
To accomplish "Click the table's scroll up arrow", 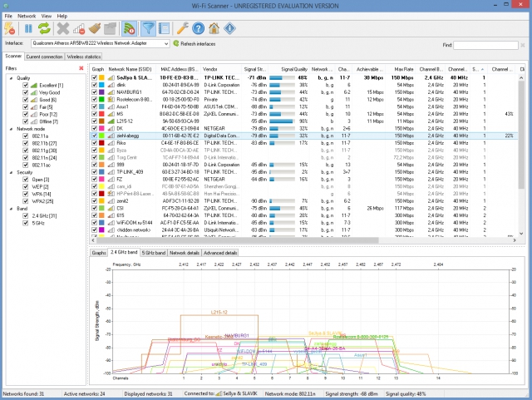I will (521, 78).
